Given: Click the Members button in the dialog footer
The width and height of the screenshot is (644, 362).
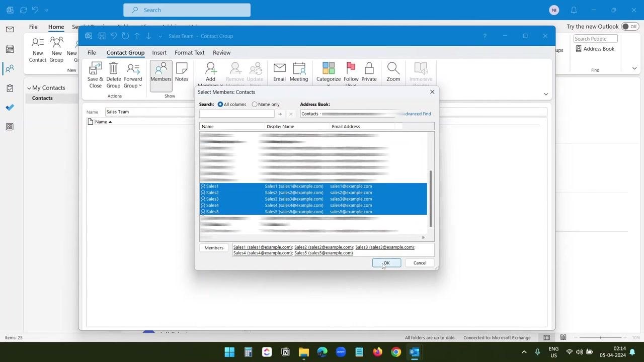Looking at the screenshot, I should 214,248.
